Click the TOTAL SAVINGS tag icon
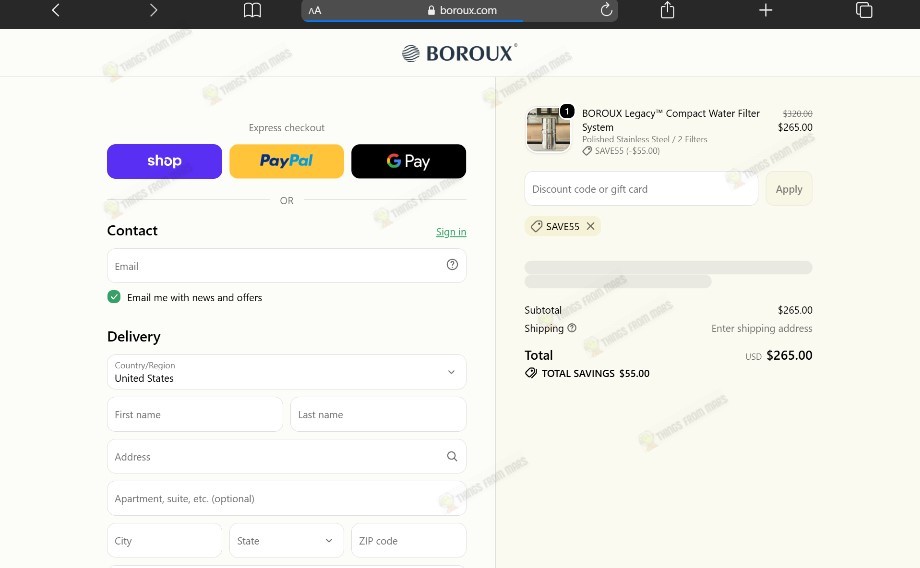This screenshot has height=568, width=920. [531, 373]
